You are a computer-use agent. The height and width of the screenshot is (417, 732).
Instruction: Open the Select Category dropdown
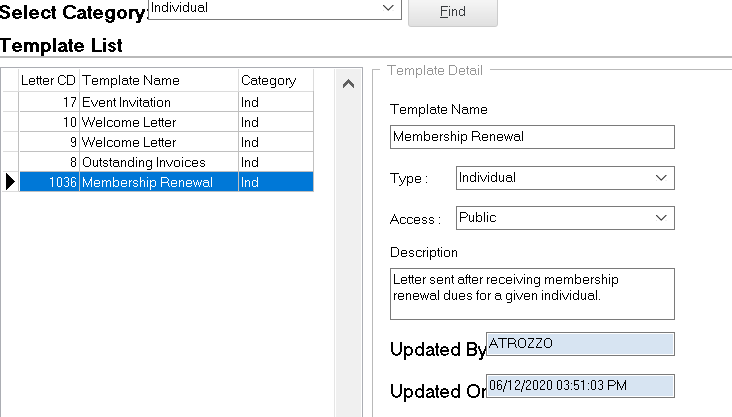274,8
